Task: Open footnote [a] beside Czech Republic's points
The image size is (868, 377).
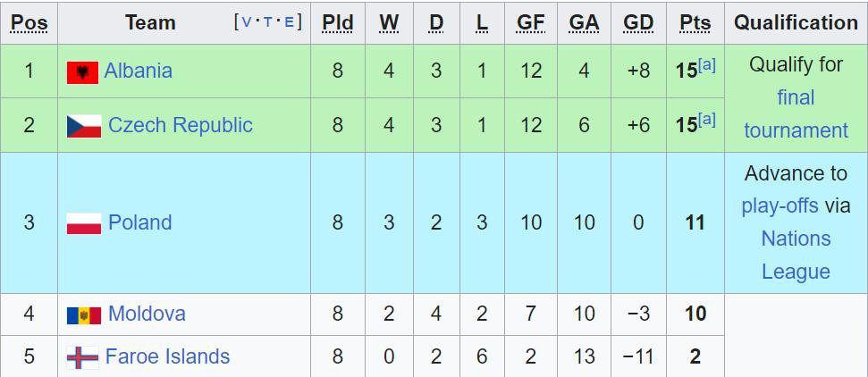Action: click(x=707, y=119)
